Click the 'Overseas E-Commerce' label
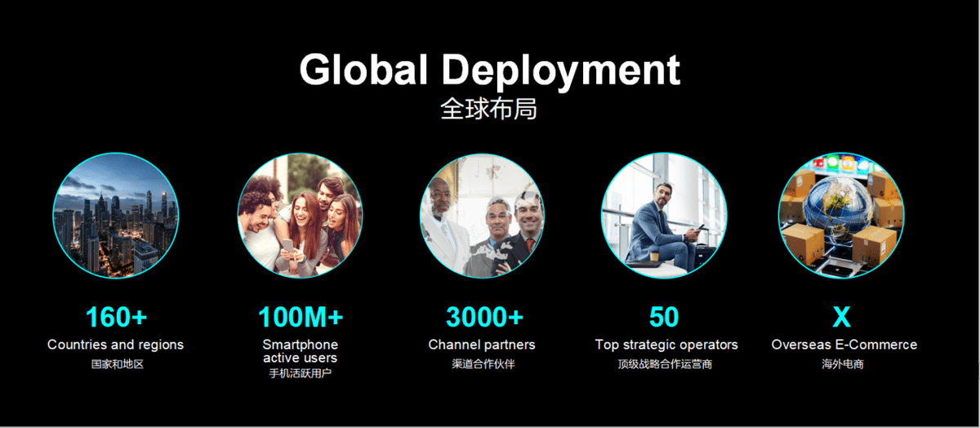This screenshot has width=980, height=428. click(844, 345)
